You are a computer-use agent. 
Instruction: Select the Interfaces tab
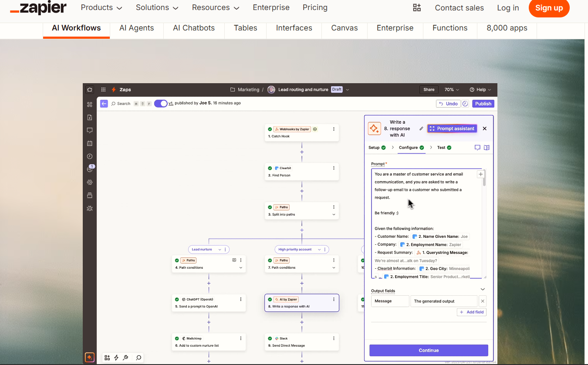click(x=294, y=28)
